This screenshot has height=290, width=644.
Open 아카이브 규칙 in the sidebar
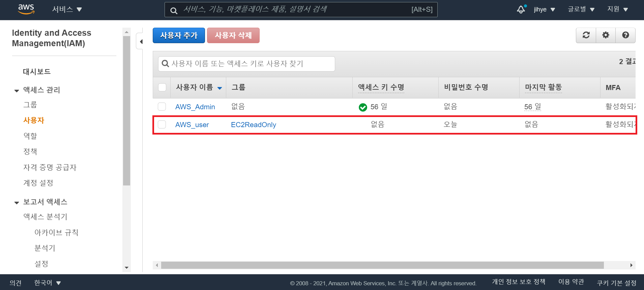pos(56,232)
